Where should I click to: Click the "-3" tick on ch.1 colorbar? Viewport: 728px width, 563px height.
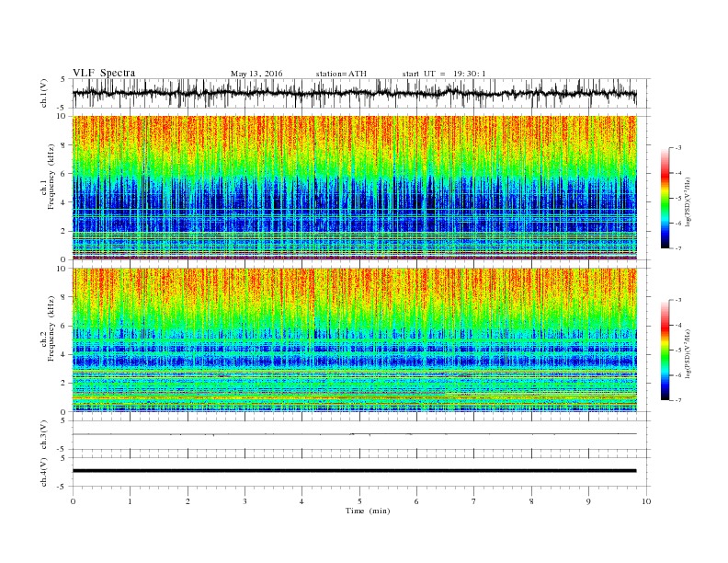point(678,148)
